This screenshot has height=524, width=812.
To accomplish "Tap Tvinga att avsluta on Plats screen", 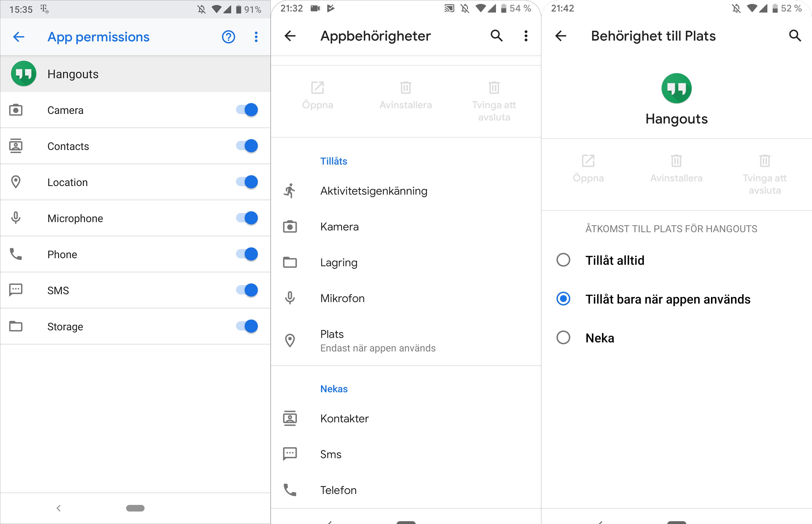I will click(765, 175).
